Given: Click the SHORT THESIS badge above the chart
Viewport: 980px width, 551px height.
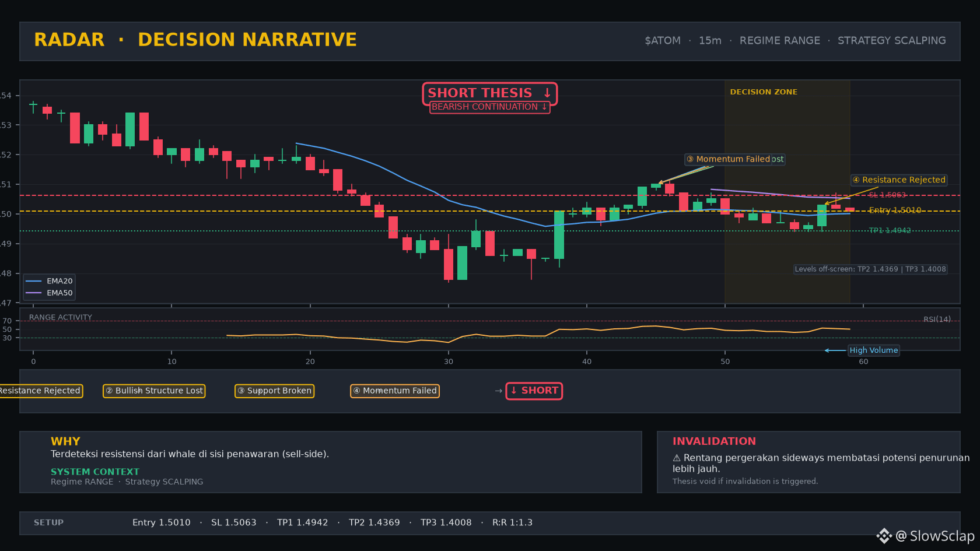Looking at the screenshot, I should coord(490,93).
